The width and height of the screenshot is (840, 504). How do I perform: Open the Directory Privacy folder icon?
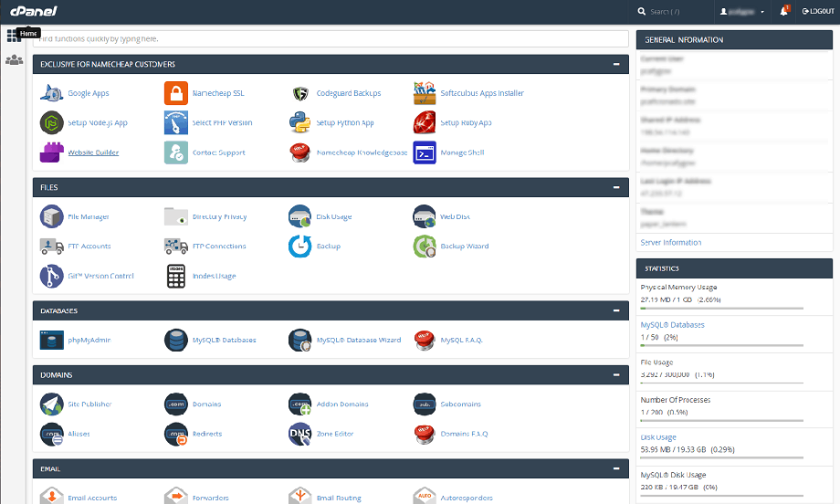pyautogui.click(x=175, y=217)
